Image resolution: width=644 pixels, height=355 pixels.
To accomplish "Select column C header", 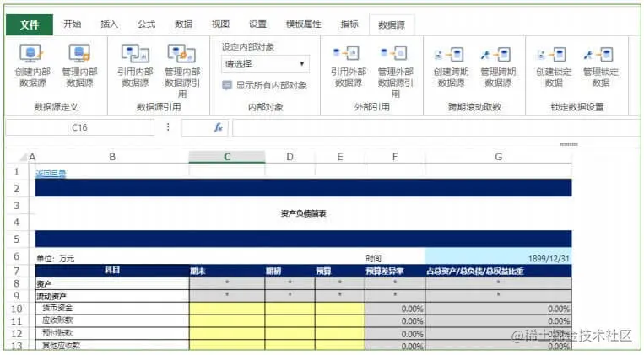I will pyautogui.click(x=227, y=157).
